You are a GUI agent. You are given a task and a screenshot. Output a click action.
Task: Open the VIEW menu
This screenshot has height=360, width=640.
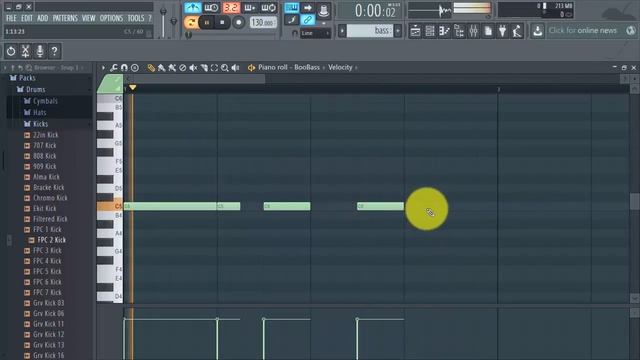pyautogui.click(x=88, y=18)
